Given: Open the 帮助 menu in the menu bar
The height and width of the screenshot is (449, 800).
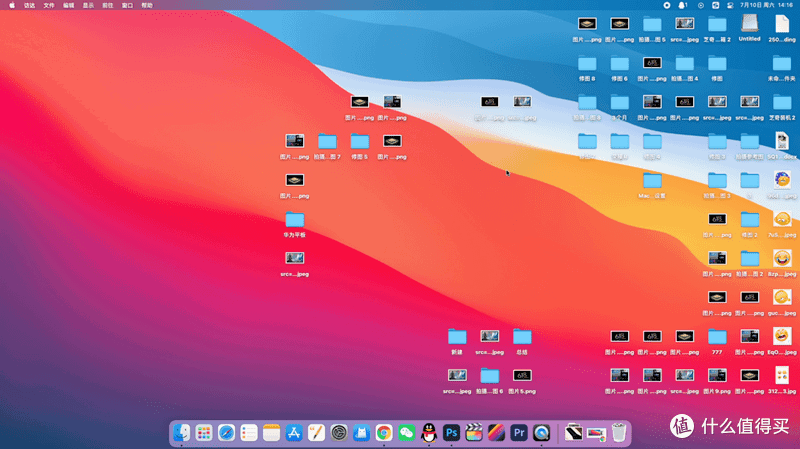Looking at the screenshot, I should point(147,5).
